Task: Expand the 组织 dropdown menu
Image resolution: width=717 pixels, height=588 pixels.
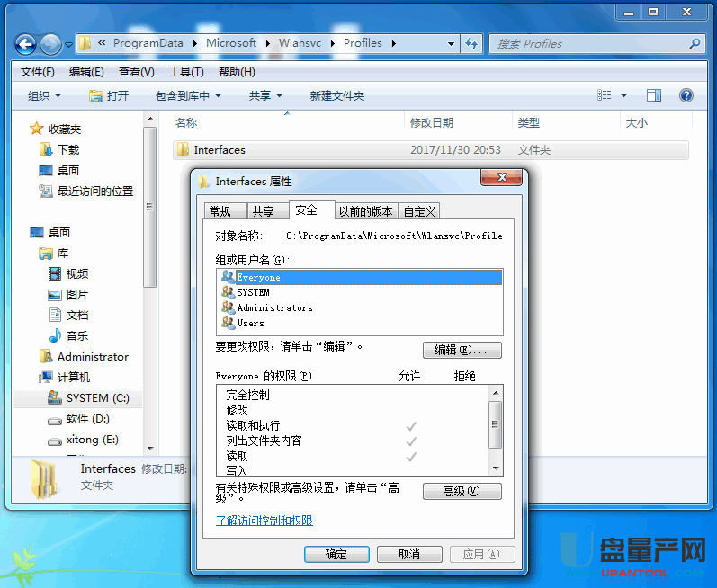Action: coord(44,95)
